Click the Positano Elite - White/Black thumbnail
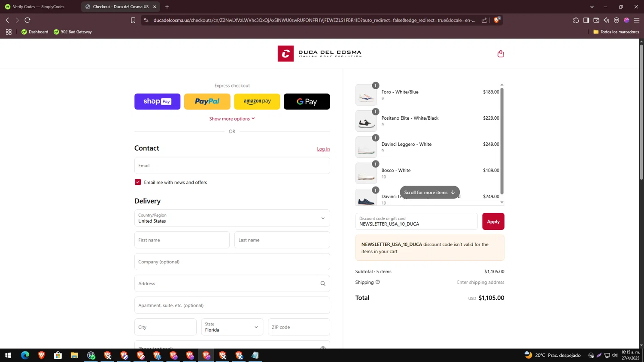 [366, 121]
